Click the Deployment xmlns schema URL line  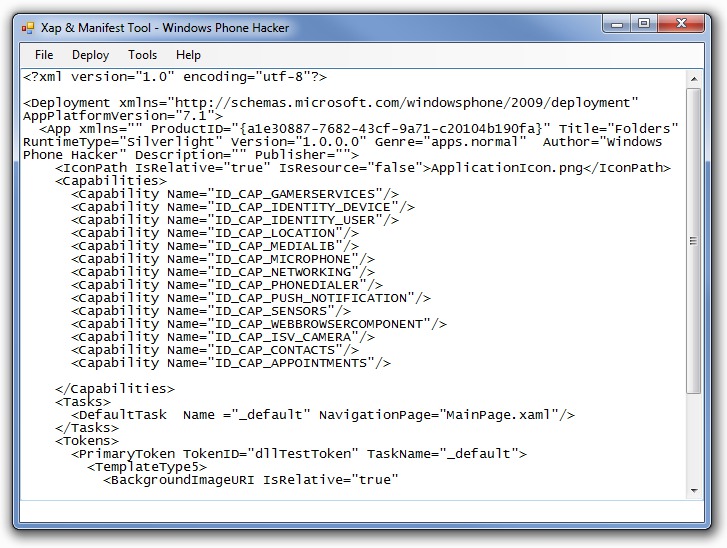331,102
